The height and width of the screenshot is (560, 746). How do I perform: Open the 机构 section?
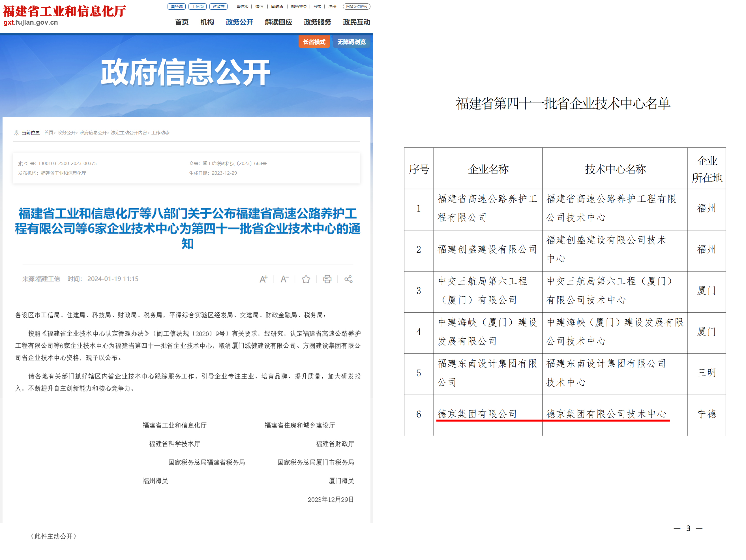[x=207, y=22]
